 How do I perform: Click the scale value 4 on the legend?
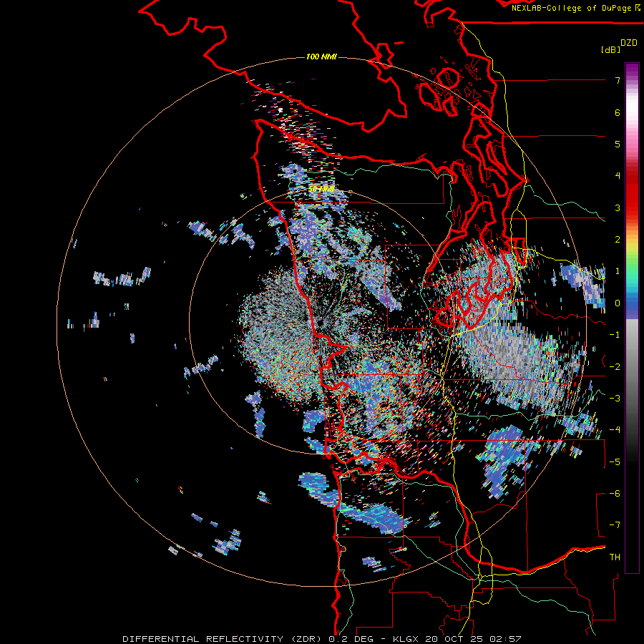pyautogui.click(x=618, y=176)
